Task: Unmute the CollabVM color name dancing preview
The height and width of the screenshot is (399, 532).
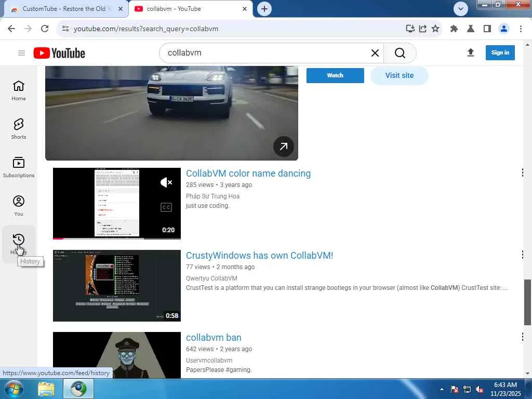Action: [x=166, y=182]
